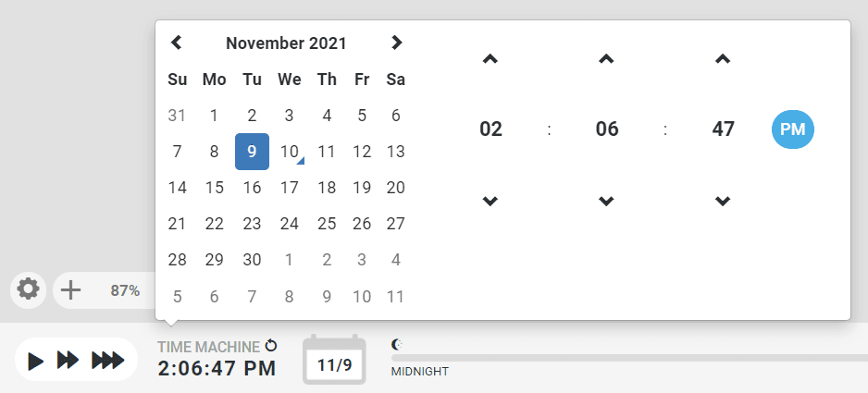
Task: Click the 2:06:47 PM time display
Action: pos(217,368)
